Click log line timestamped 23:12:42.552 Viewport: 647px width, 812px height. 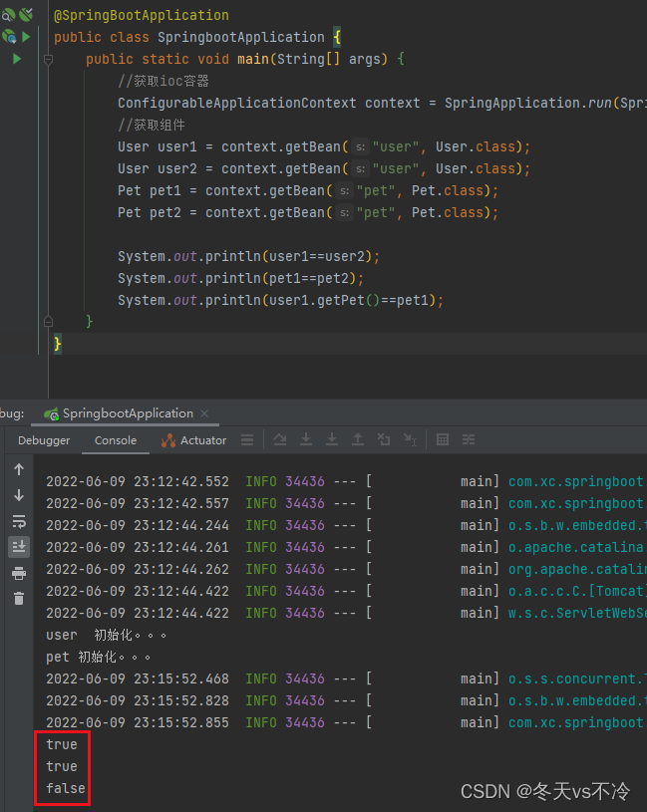pos(345,481)
